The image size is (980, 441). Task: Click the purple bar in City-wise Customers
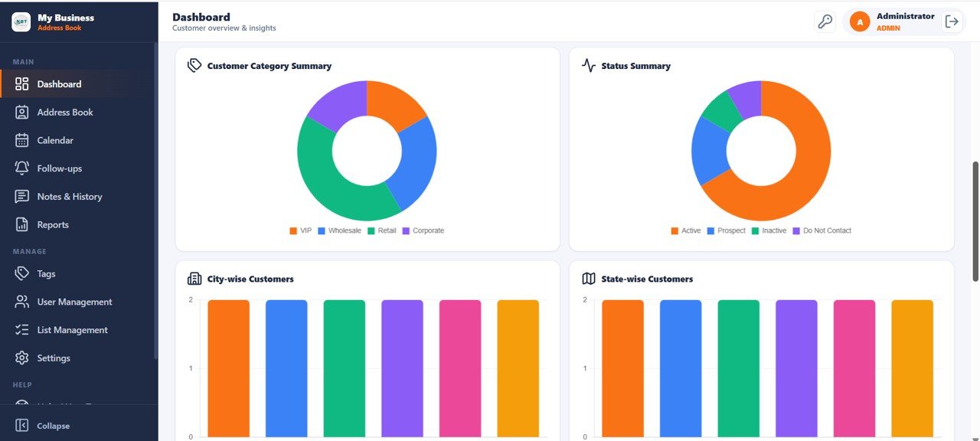[402, 368]
